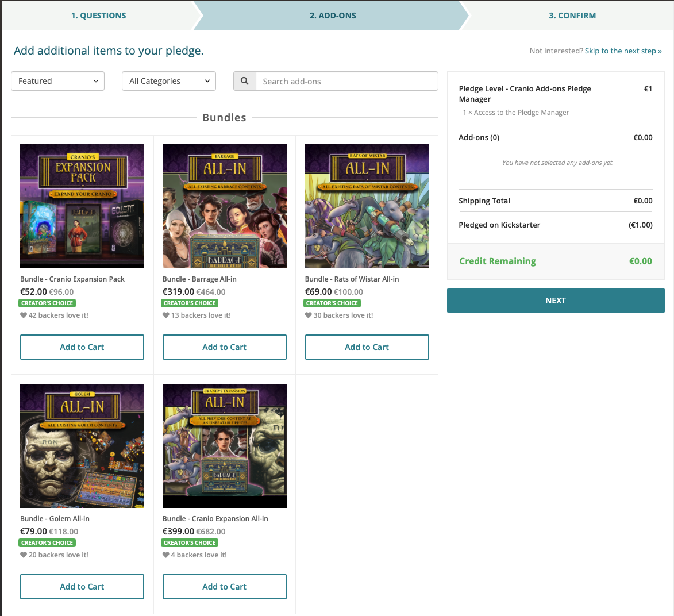Screen dimensions: 674x616
Task: Click the Shipping Total label
Action: tap(484, 201)
